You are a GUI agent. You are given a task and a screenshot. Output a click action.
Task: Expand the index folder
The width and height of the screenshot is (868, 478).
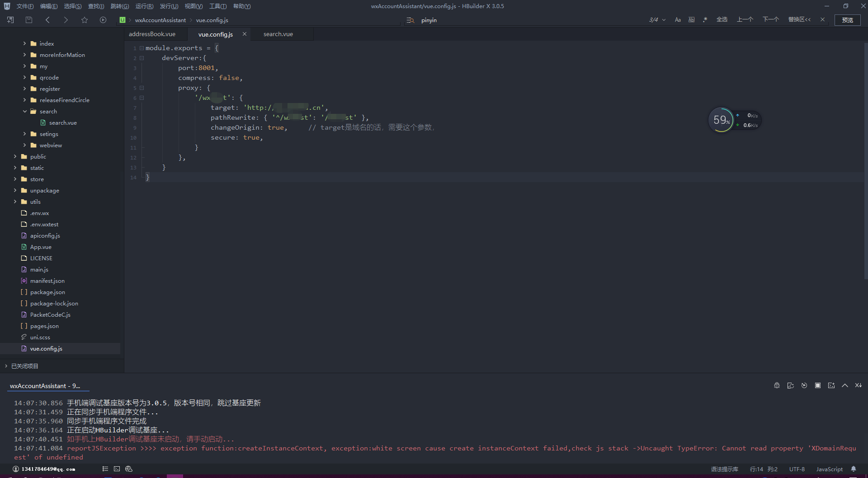tap(24, 43)
